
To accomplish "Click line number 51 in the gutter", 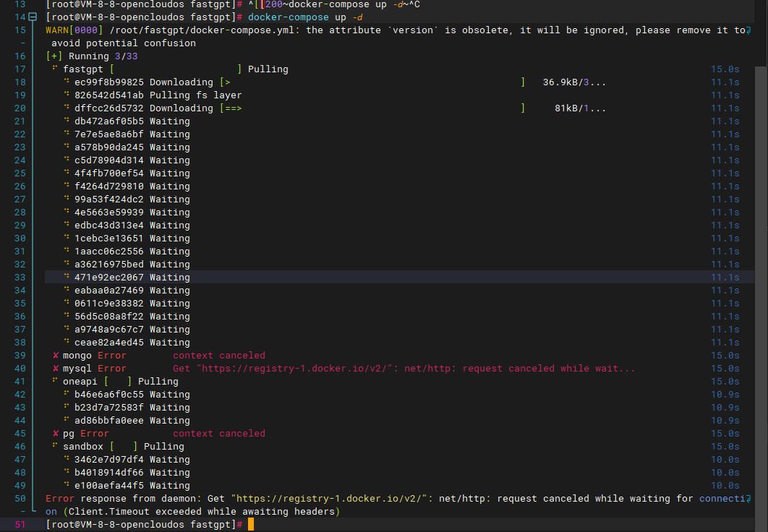I will coord(20,524).
